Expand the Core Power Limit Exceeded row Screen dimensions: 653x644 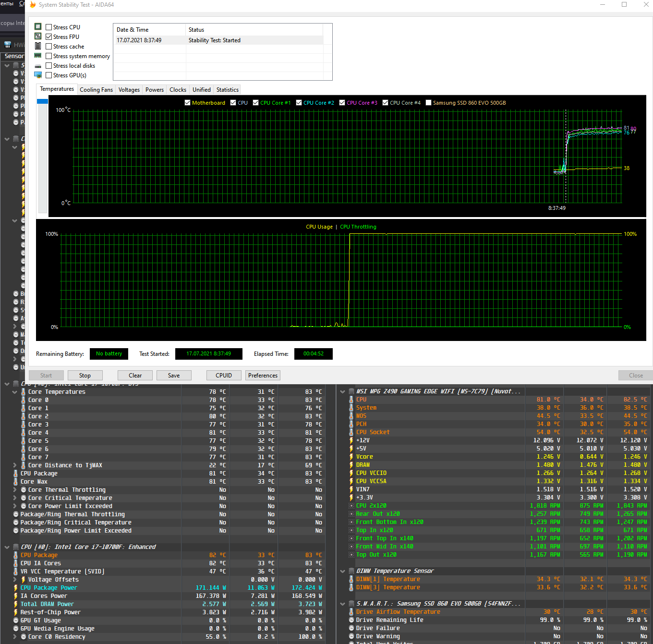15,506
